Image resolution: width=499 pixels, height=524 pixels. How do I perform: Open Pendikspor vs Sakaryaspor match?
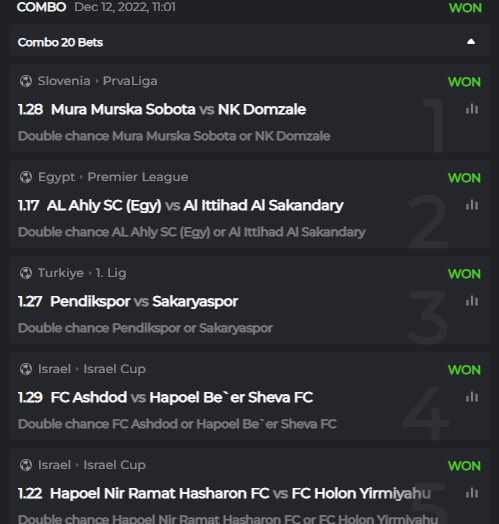coord(144,301)
